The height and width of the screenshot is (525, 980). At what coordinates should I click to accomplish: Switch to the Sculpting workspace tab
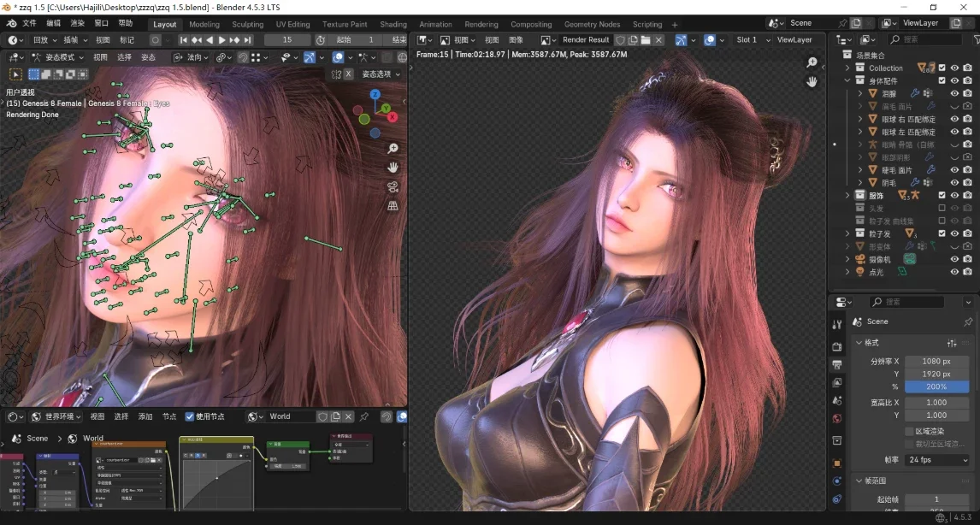click(247, 25)
